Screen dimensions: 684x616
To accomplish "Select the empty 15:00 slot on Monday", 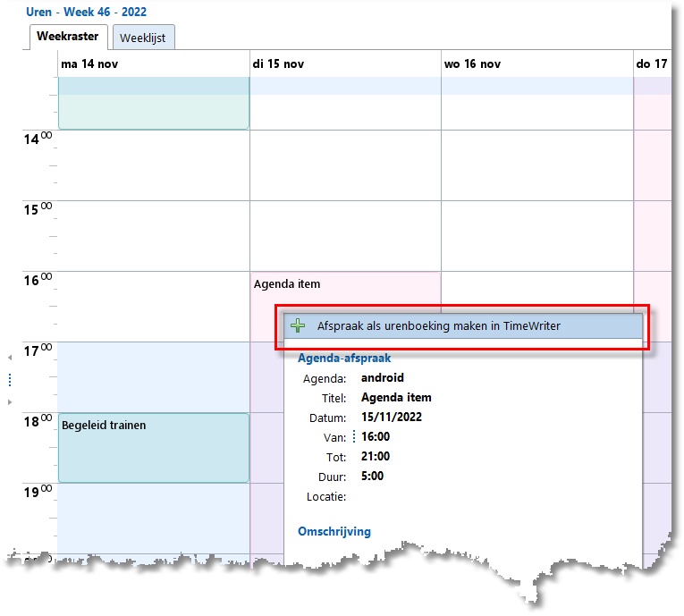I will (x=153, y=235).
